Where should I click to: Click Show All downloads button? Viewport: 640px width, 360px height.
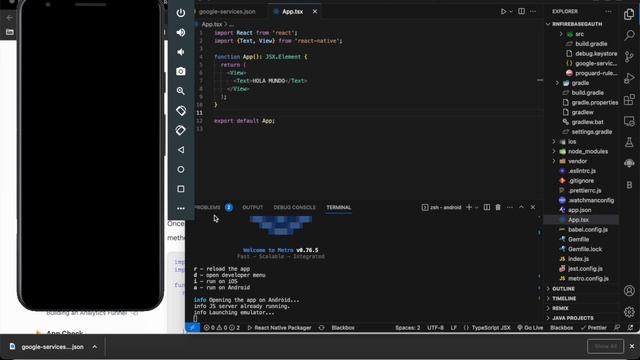tap(605, 347)
